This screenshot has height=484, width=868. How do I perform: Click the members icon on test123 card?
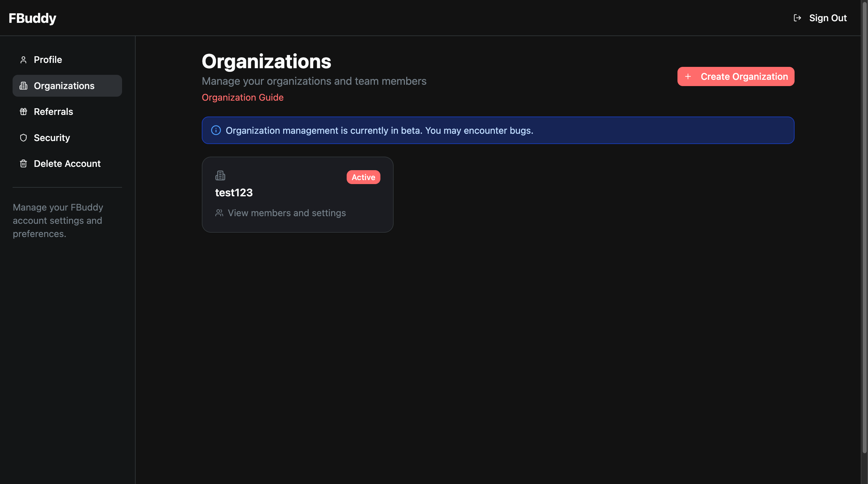coord(219,213)
